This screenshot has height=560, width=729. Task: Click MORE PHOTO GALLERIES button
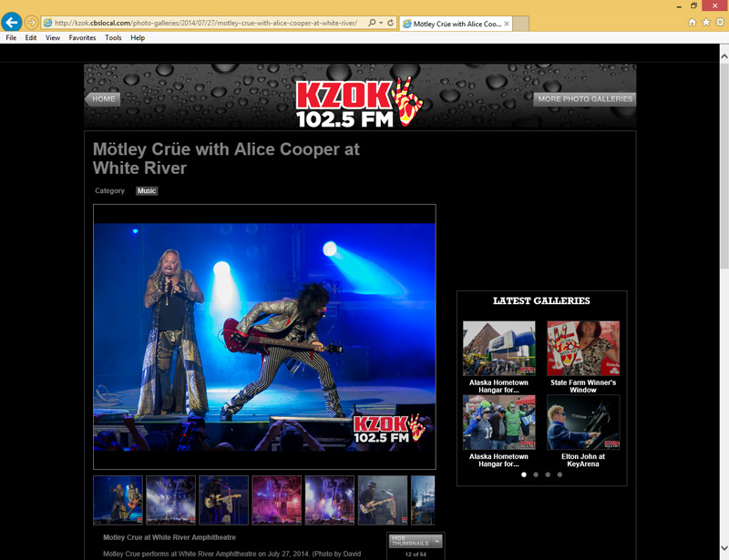pyautogui.click(x=584, y=99)
